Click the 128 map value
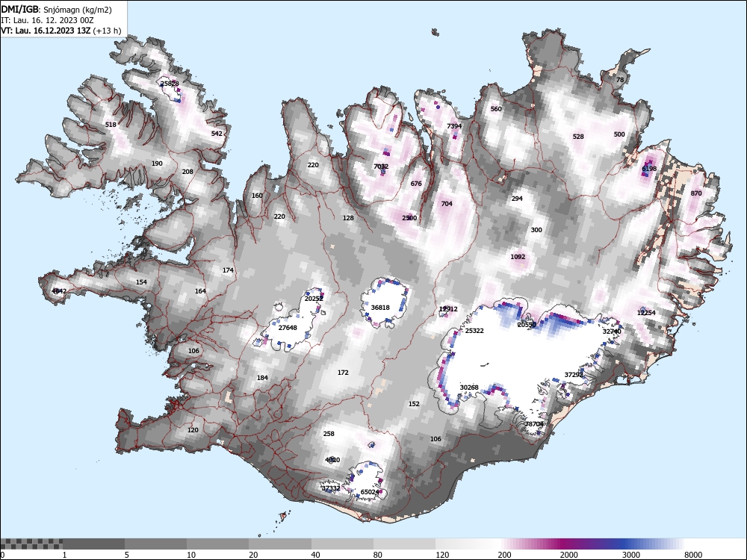The height and width of the screenshot is (560, 747). 348,218
